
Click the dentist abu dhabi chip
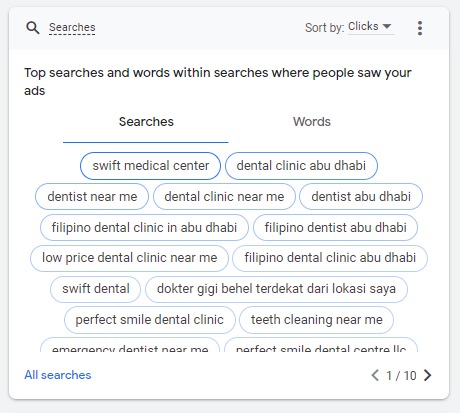[361, 196]
